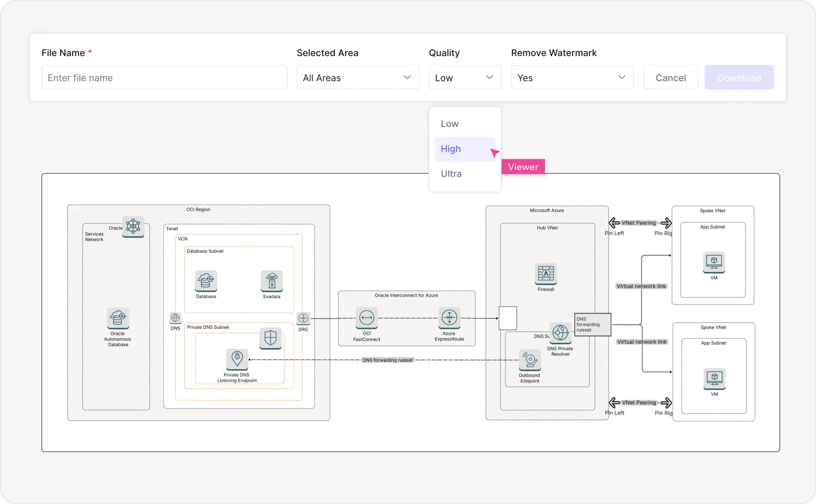Select the Private DNS Listening Endpoint icon
Screen dimensions: 816x504
pos(237,360)
